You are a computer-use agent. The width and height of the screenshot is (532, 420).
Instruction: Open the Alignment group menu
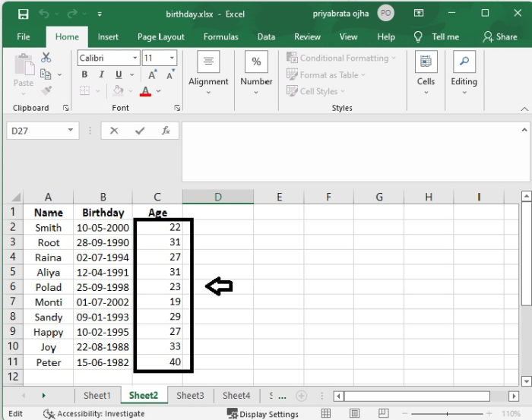(208, 73)
